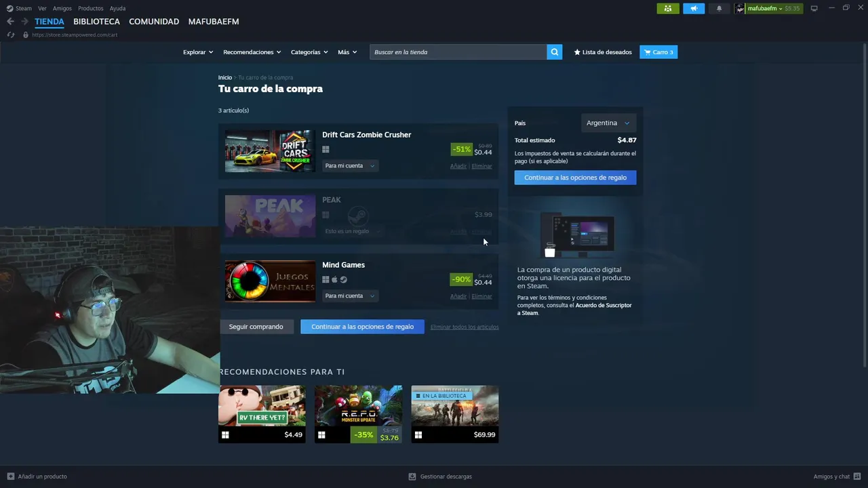Click the Amigos y chat icon
Viewport: 868px width, 488px height.
(857, 476)
